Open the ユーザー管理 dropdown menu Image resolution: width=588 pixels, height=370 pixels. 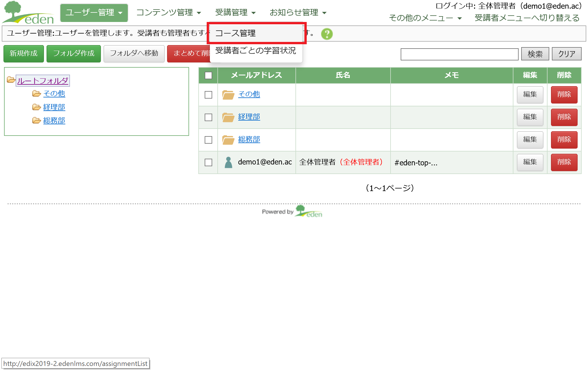pyautogui.click(x=94, y=13)
